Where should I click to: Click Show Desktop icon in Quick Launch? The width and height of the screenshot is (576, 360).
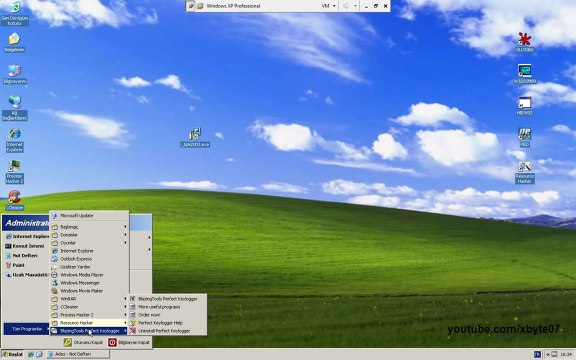pos(39,354)
